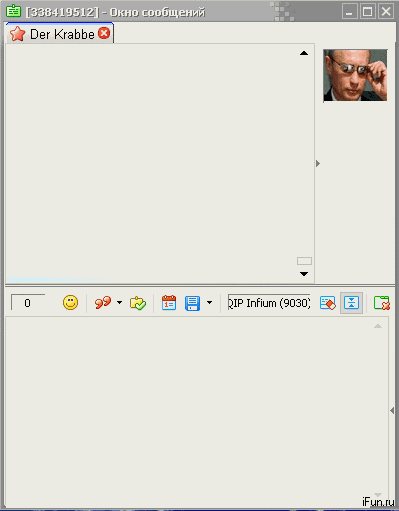Select the Der Krabbe chat tab

click(60, 33)
